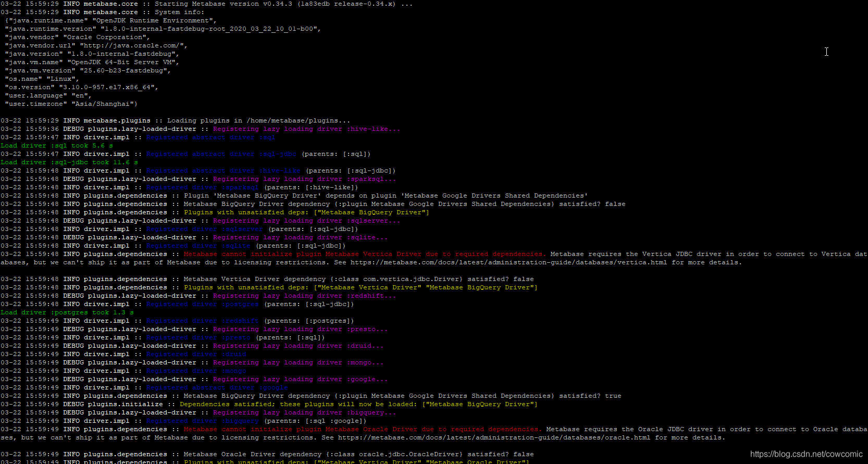Click the "os.name" "Linux" line
This screenshot has height=464, width=868.
coord(42,79)
